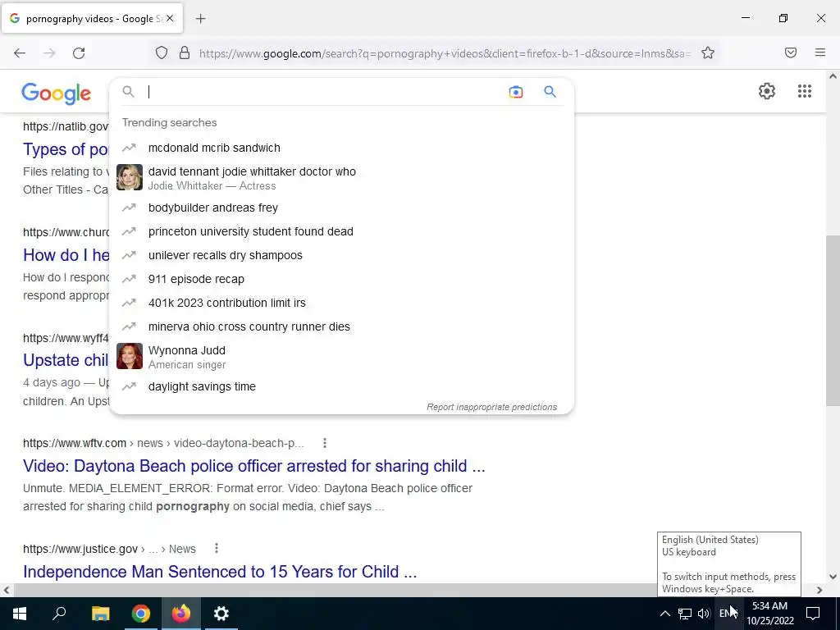Open the Firefox hamburger application menu
The width and height of the screenshot is (840, 630).
pyautogui.click(x=820, y=52)
